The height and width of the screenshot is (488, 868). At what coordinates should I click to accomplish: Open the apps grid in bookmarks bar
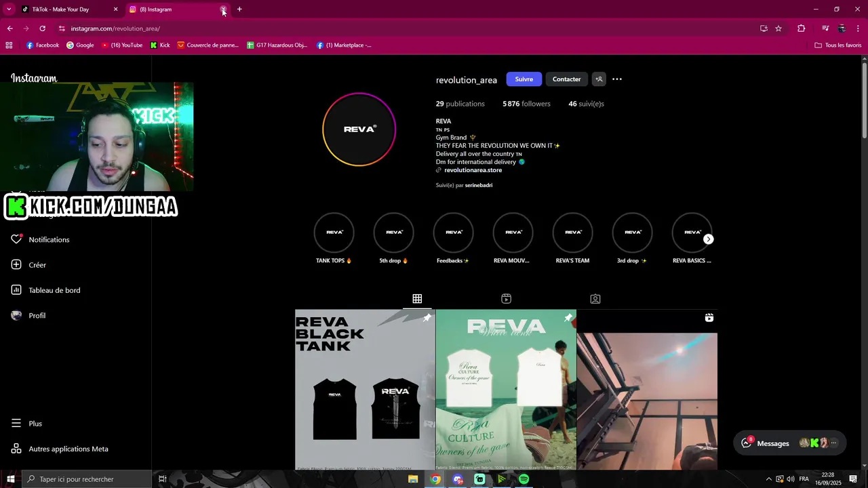coord(9,45)
